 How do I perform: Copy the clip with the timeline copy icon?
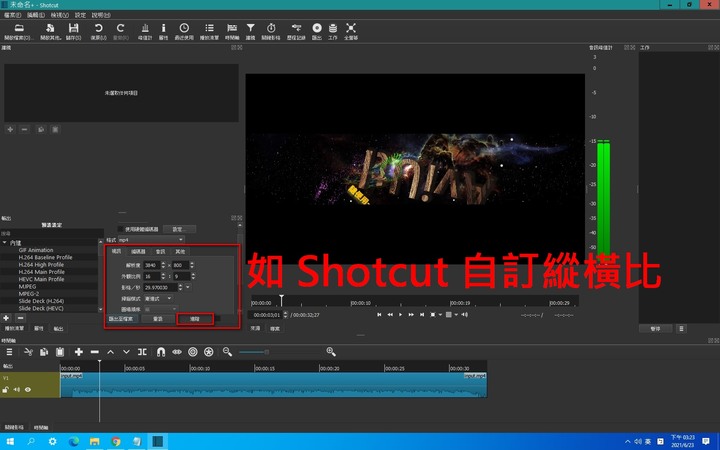[44, 352]
